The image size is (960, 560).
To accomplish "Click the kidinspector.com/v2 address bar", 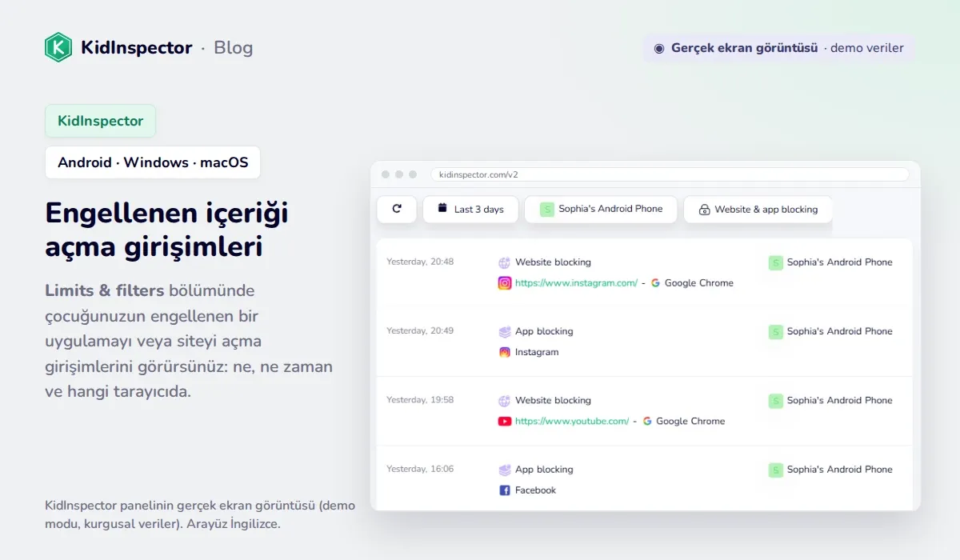I will point(670,174).
